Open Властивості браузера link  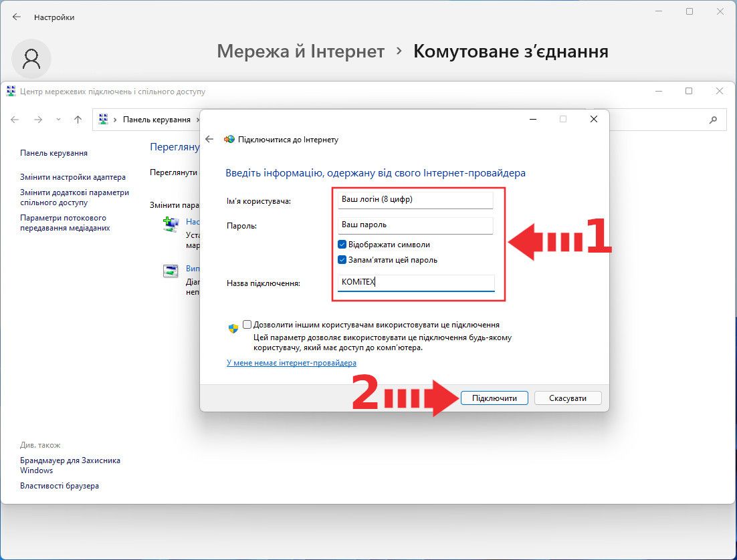click(x=60, y=486)
